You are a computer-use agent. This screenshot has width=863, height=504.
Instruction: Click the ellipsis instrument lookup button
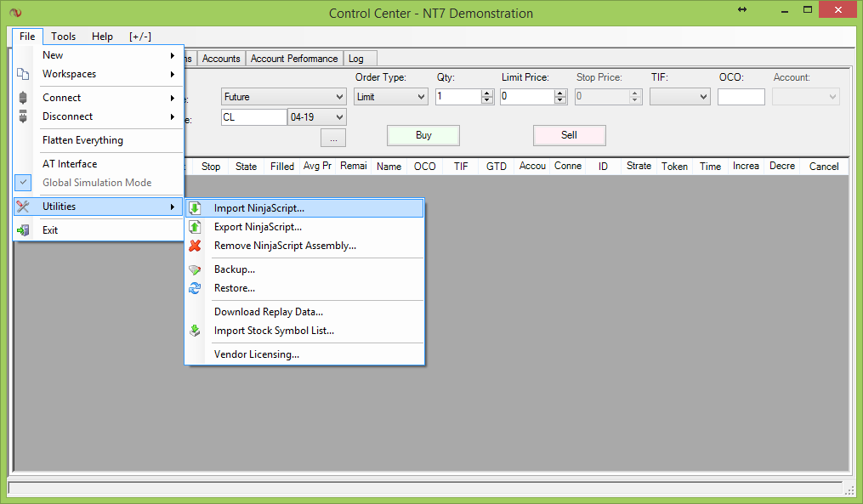click(333, 138)
